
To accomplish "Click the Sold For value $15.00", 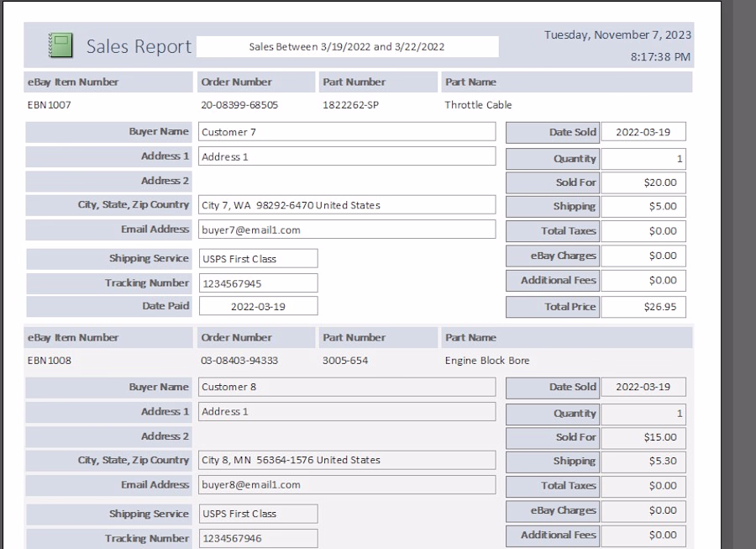I will click(643, 437).
